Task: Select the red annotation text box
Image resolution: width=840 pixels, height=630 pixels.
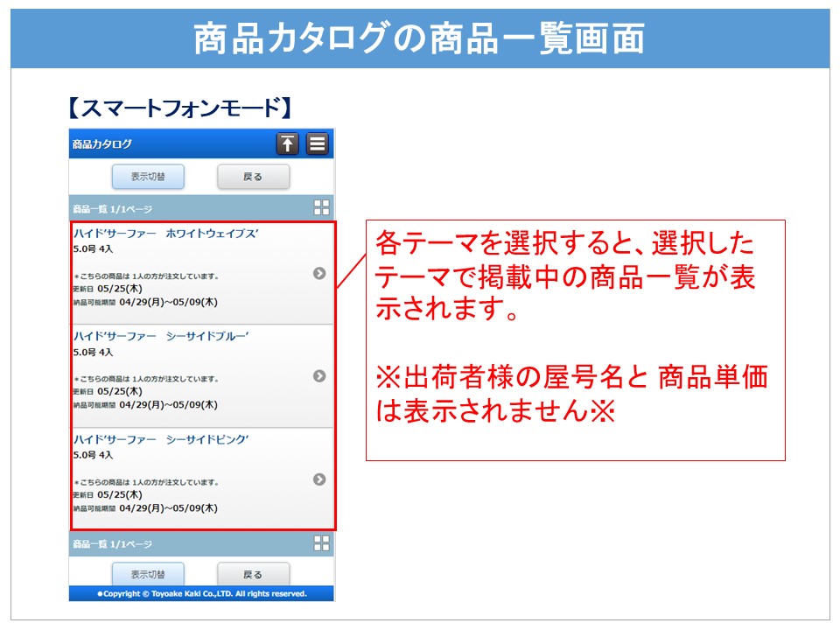Action: click(575, 340)
